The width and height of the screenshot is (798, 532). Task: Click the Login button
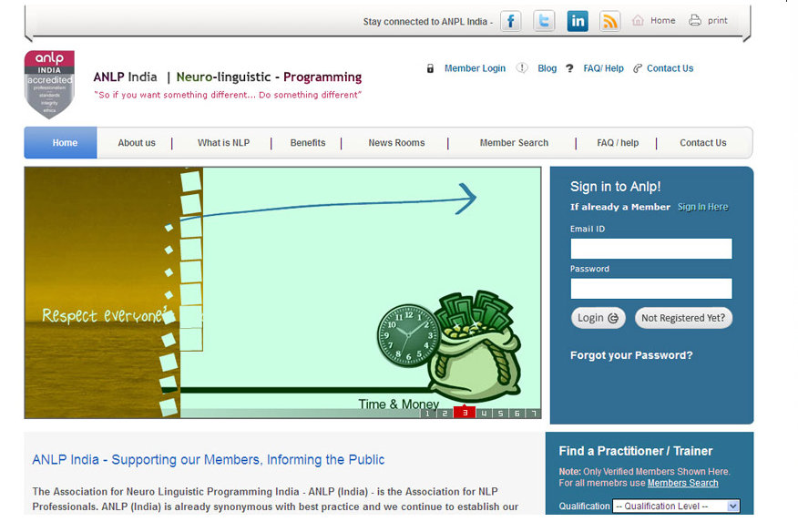[x=598, y=318]
